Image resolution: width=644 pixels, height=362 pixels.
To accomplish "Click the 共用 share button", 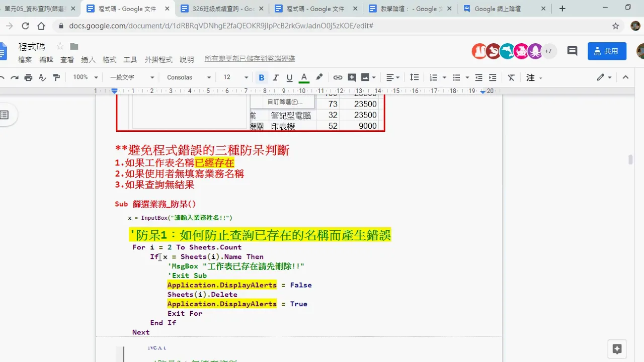I will (x=607, y=51).
